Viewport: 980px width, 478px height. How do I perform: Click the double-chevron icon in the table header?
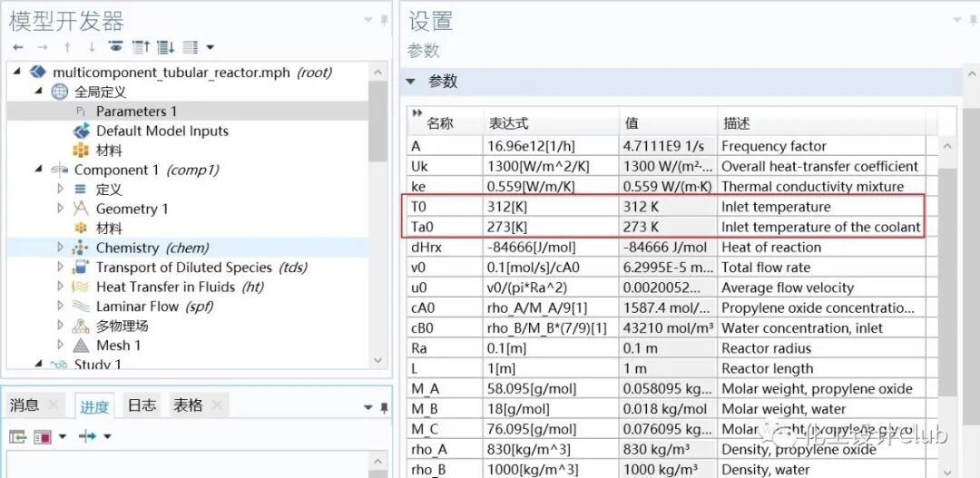(417, 113)
